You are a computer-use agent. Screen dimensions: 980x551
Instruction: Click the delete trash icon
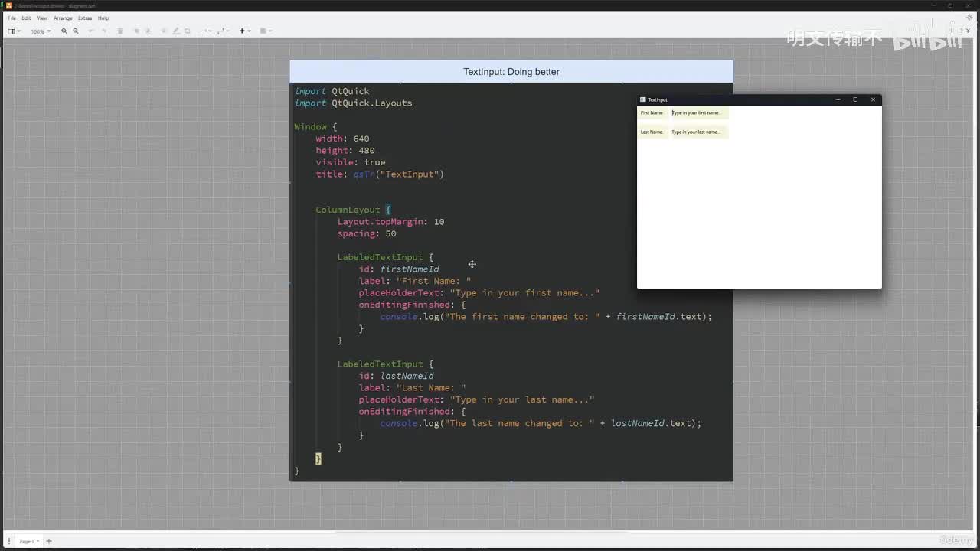[x=119, y=31]
